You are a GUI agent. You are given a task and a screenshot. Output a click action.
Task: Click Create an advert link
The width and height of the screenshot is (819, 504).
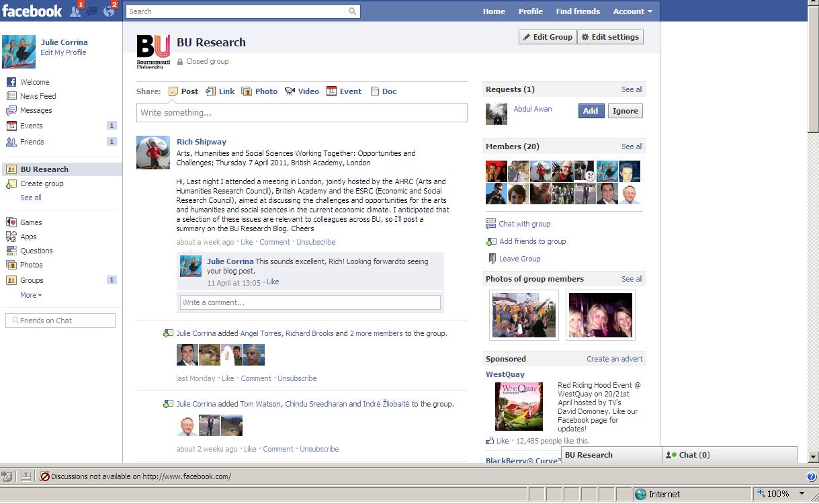pyautogui.click(x=615, y=359)
